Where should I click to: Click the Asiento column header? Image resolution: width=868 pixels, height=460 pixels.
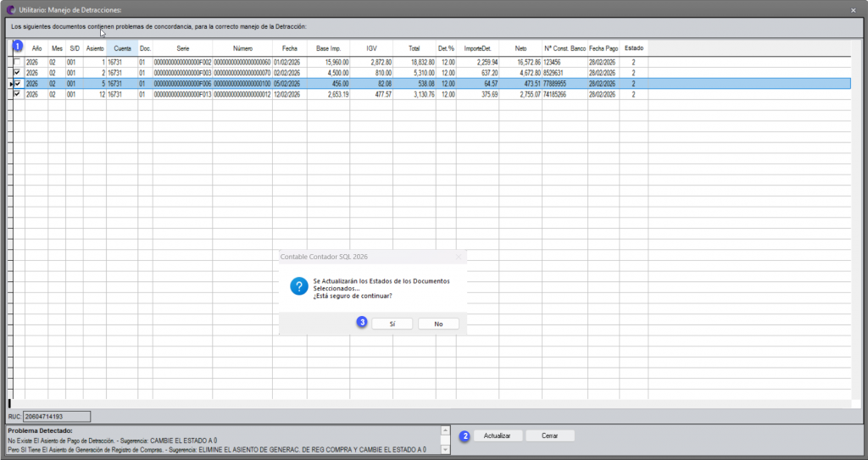point(95,48)
